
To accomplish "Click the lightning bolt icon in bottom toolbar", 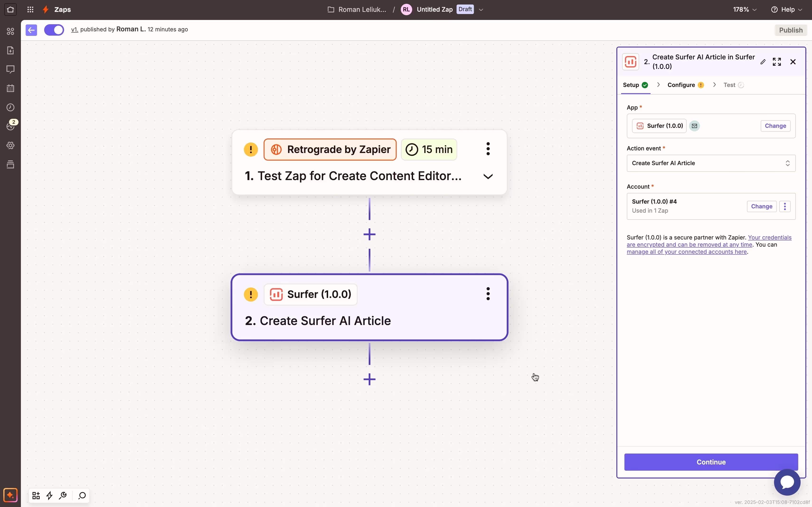I will coord(49,495).
